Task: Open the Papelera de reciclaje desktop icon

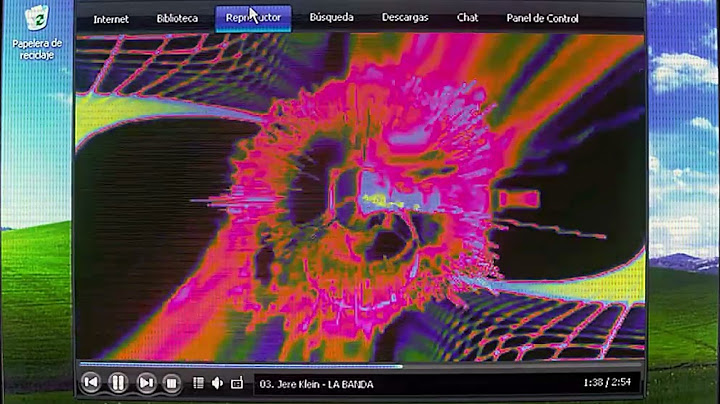Action: tap(37, 33)
